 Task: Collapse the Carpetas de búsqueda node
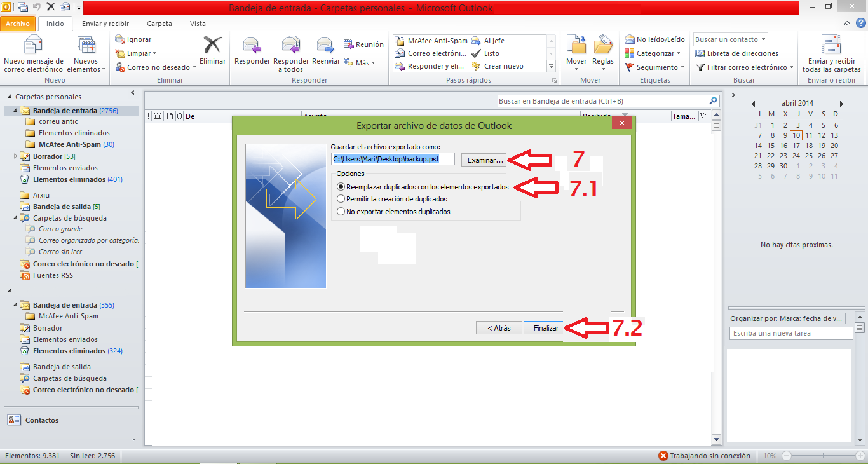pos(15,218)
